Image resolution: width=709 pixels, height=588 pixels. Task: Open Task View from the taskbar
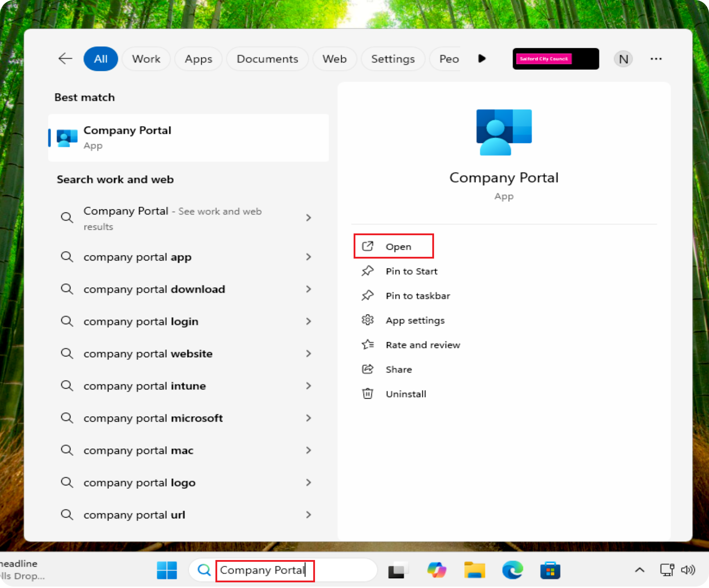point(398,570)
